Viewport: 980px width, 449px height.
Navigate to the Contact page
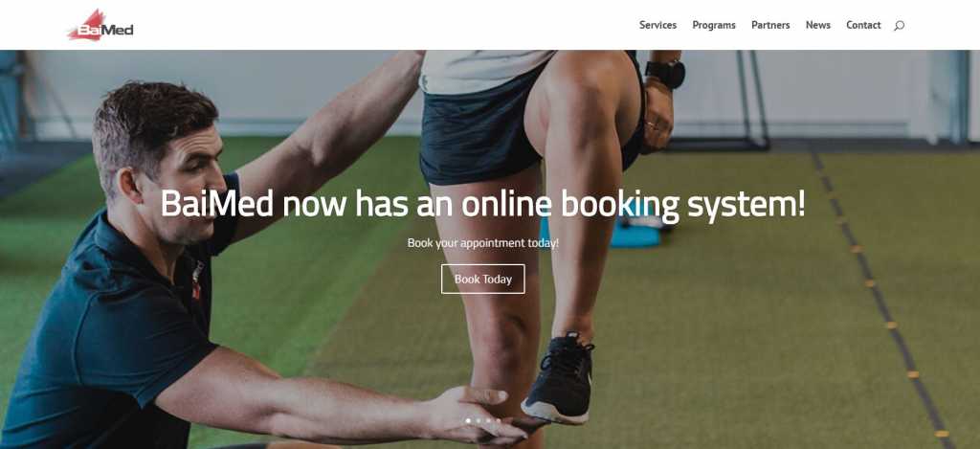[x=863, y=25]
